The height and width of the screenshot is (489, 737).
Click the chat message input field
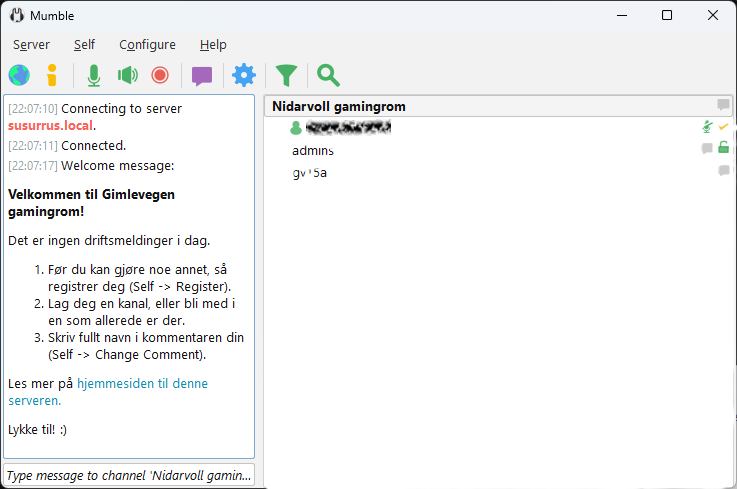coord(129,475)
